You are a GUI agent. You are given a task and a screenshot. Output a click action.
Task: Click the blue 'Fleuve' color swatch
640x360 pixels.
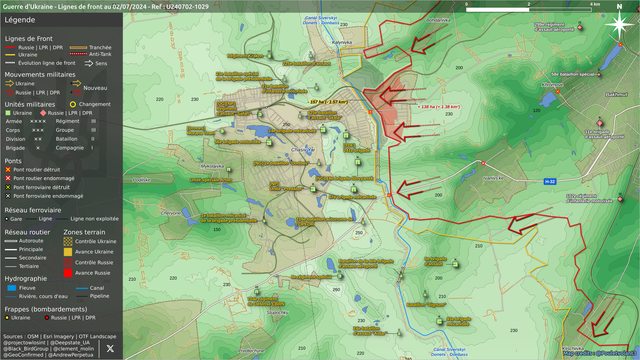tap(12, 288)
